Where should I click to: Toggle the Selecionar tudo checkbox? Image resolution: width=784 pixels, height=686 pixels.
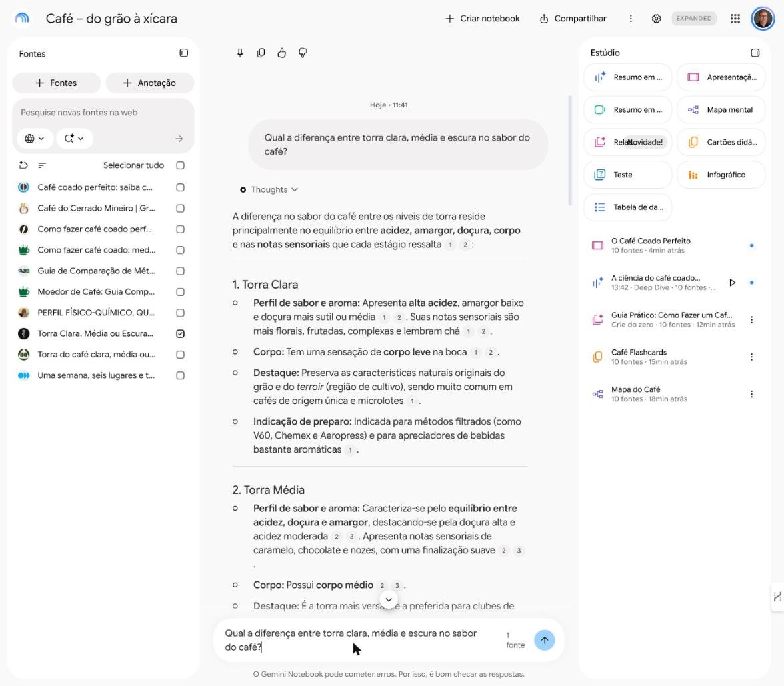coord(181,165)
